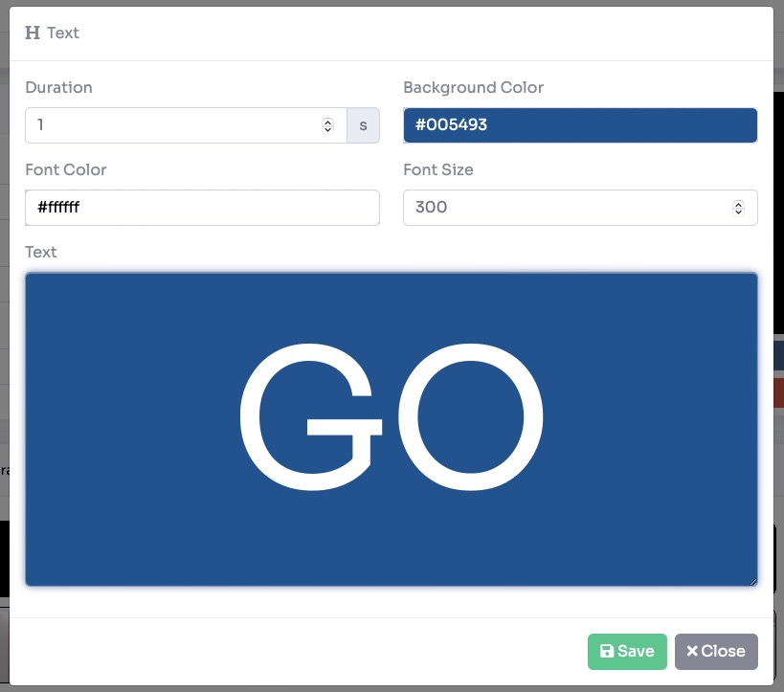The height and width of the screenshot is (692, 784).
Task: Click the X icon on Close button
Action: tap(692, 652)
